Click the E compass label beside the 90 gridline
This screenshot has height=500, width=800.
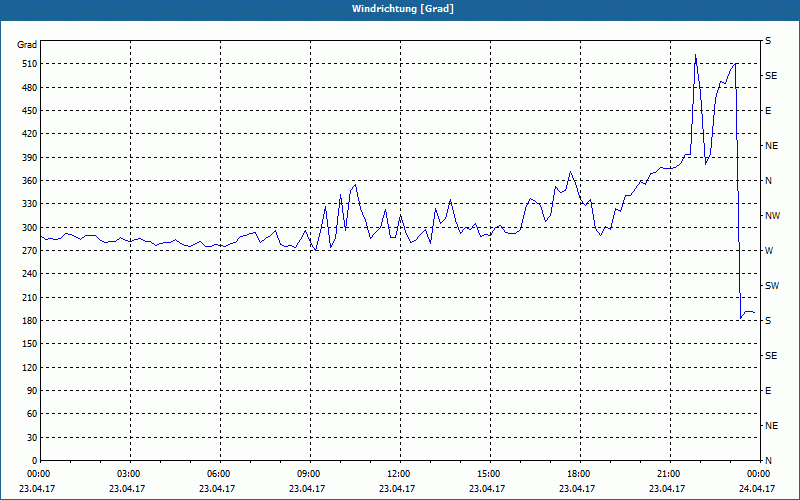pyautogui.click(x=768, y=391)
